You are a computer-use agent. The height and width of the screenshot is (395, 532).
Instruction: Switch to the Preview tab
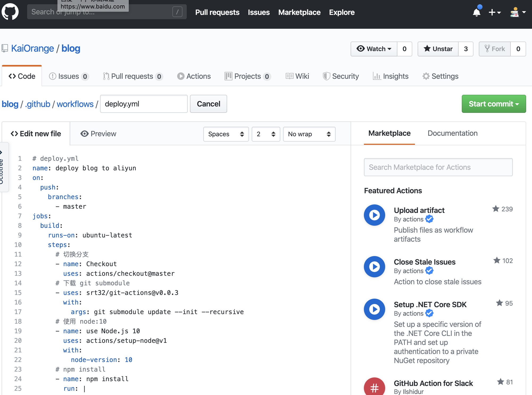point(98,134)
